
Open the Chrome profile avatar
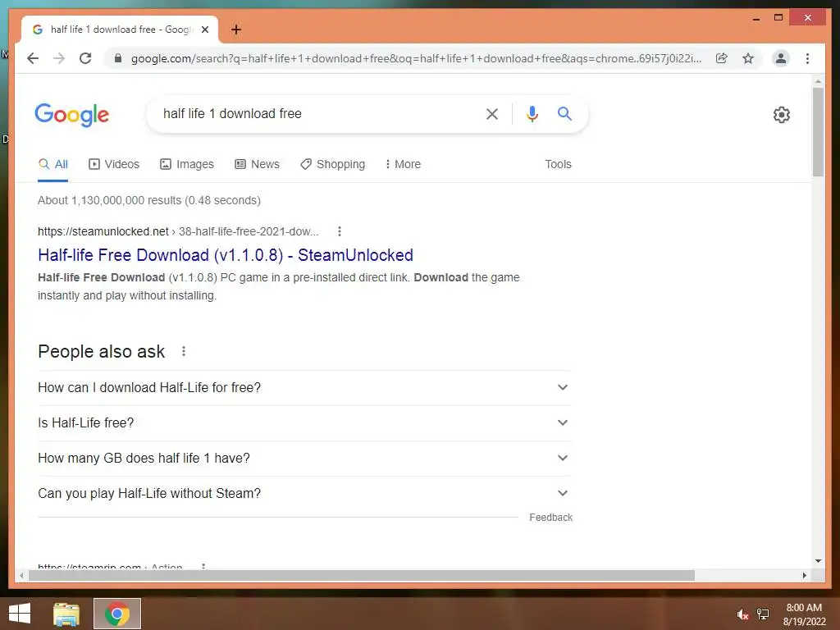(x=781, y=58)
